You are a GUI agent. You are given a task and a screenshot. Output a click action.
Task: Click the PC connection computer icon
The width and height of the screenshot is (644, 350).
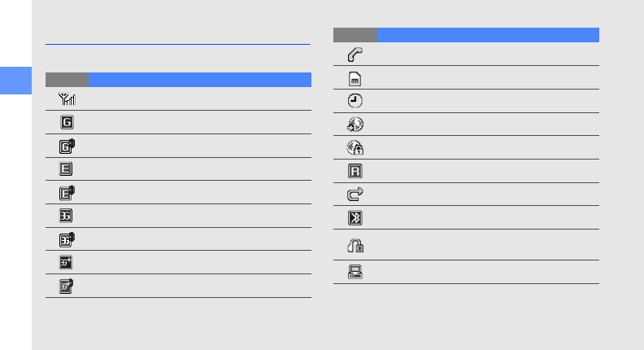click(x=355, y=273)
